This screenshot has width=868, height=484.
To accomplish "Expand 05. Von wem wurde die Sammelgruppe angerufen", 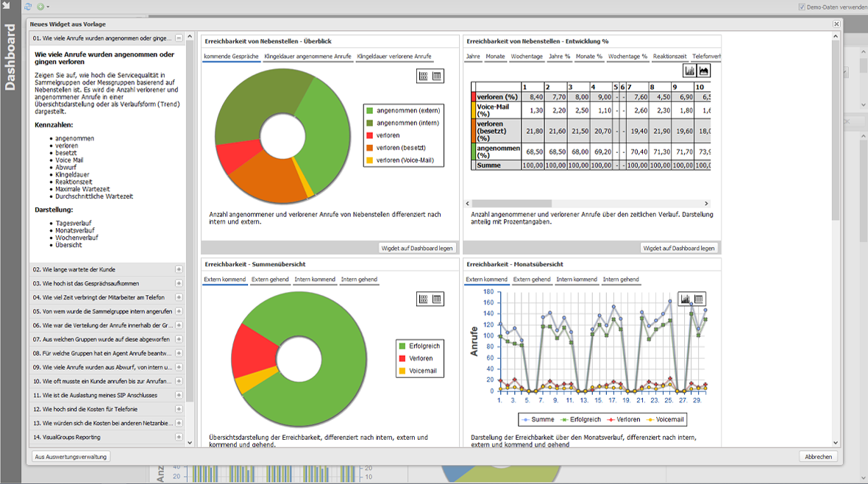I will coord(179,311).
